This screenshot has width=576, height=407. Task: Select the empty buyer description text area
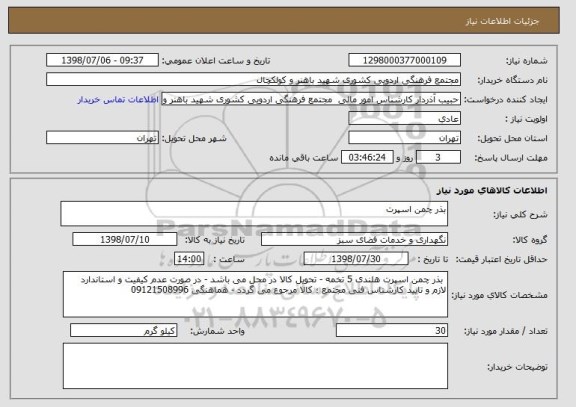(255, 366)
